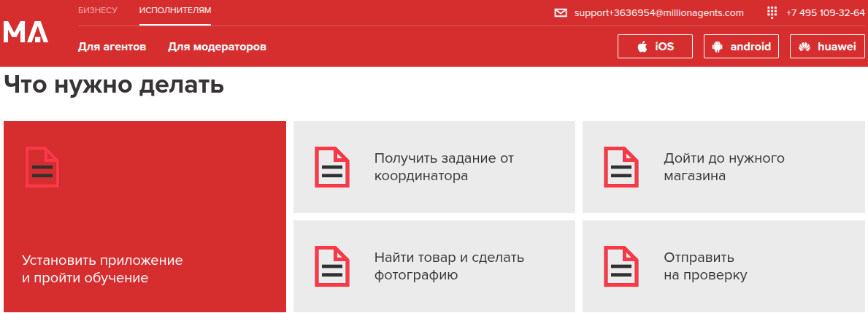Select 'Установить приложение и пройти обучение' text

tap(102, 269)
